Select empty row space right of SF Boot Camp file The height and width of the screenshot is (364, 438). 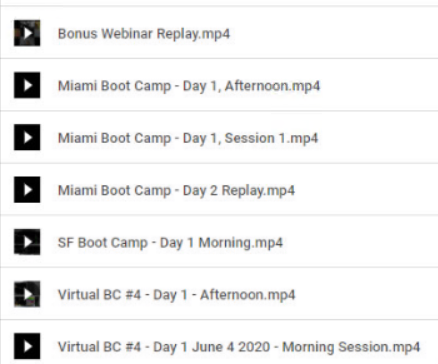[x=361, y=242]
